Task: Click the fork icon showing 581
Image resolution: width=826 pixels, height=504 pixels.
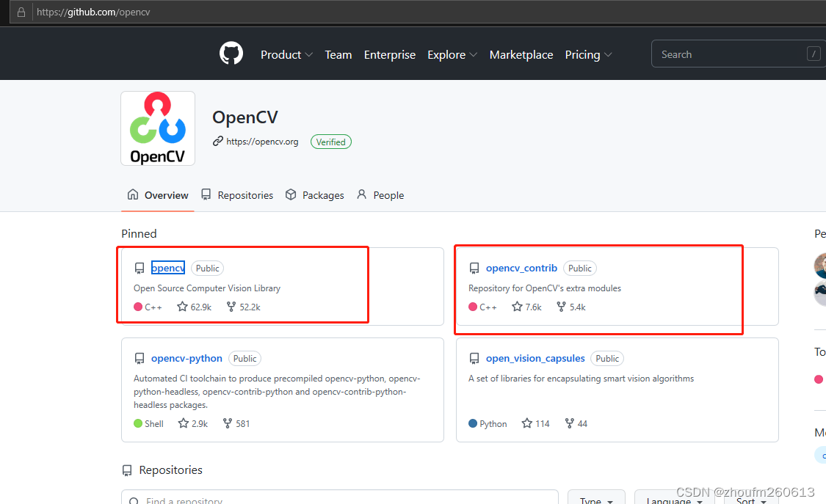Action: (x=228, y=423)
